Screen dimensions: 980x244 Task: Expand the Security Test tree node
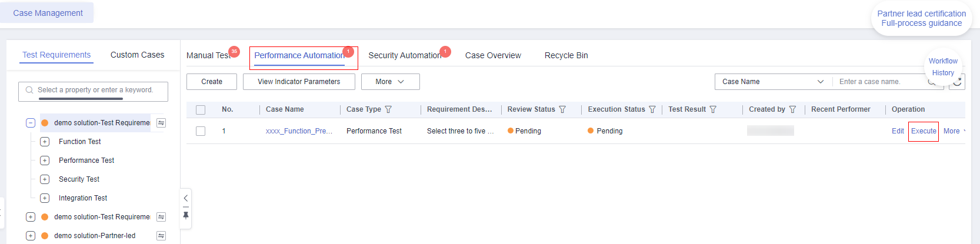click(x=45, y=179)
